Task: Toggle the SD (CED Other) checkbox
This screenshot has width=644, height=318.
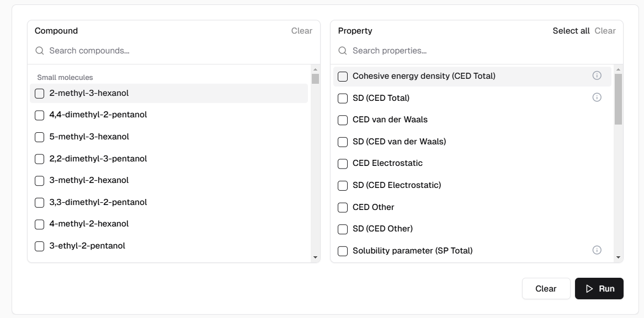Action: (x=343, y=229)
